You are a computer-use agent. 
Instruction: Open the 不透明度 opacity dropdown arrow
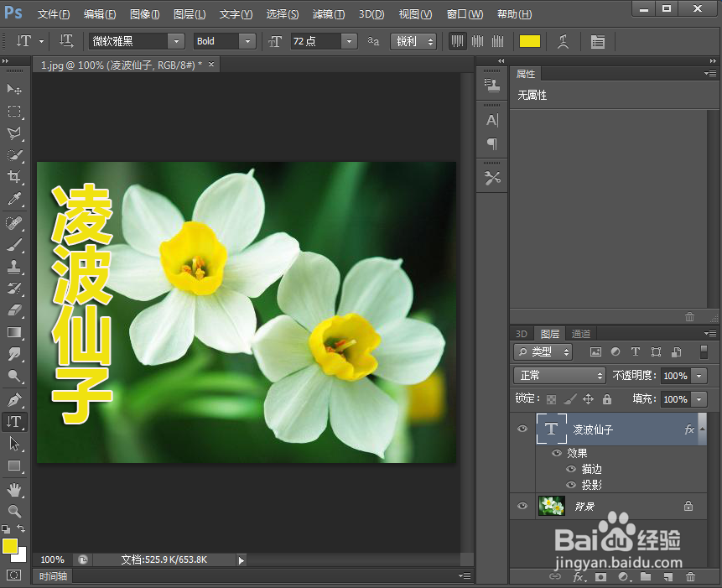tap(699, 376)
